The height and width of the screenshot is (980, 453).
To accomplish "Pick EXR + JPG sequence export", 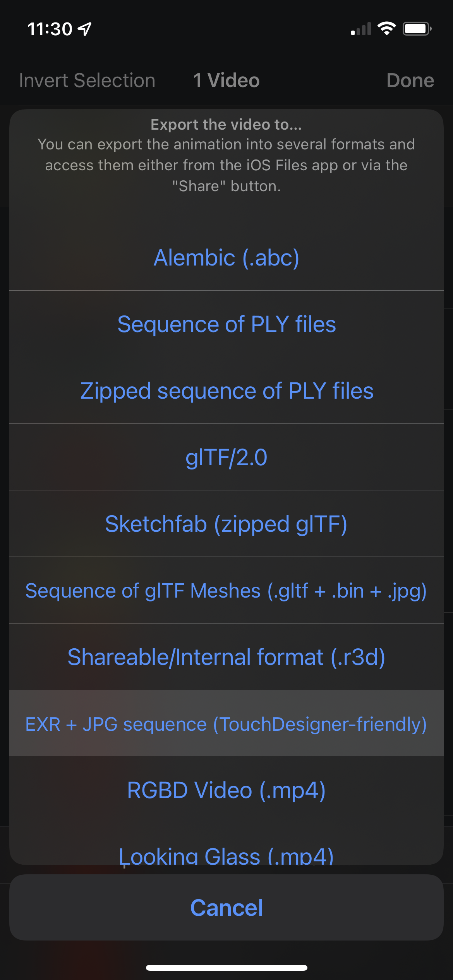I will 226,724.
